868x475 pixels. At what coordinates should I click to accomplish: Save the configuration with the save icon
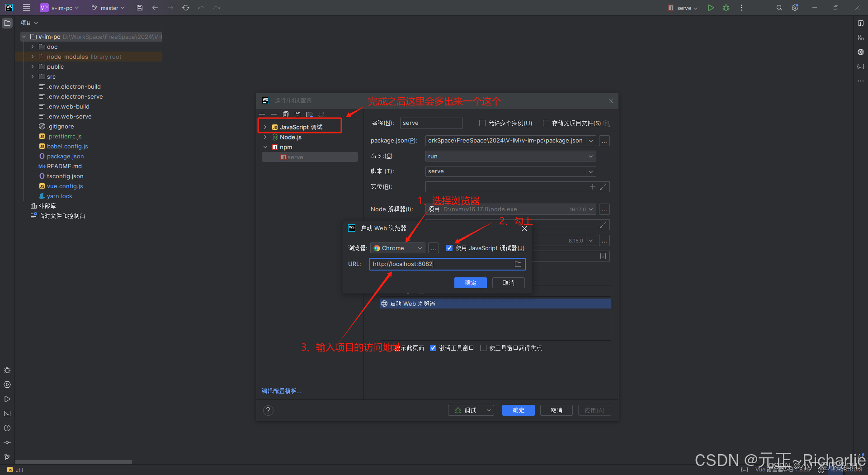tap(297, 114)
